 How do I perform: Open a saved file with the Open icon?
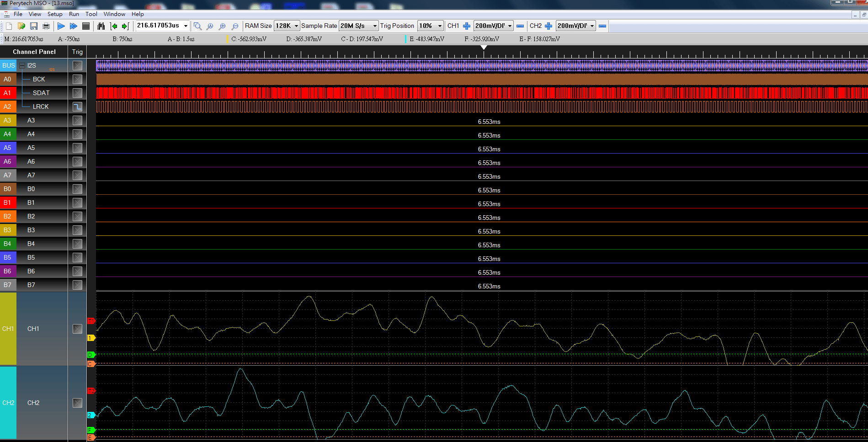coord(21,26)
